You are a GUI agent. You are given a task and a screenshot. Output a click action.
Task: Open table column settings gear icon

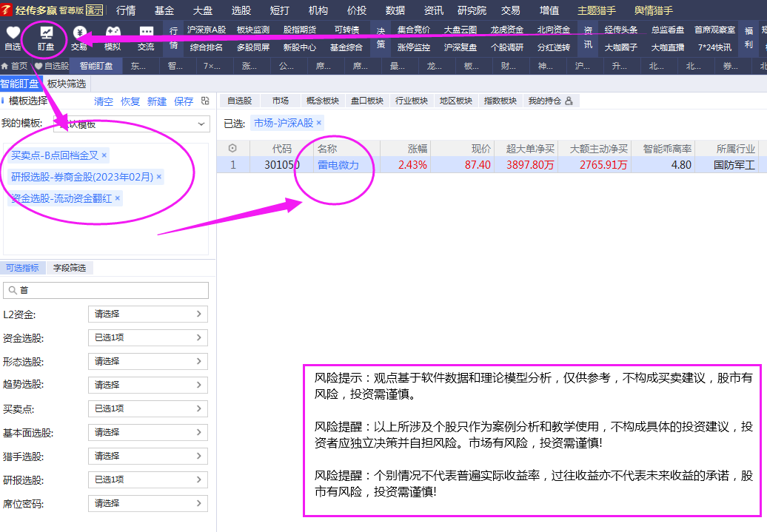(232, 148)
